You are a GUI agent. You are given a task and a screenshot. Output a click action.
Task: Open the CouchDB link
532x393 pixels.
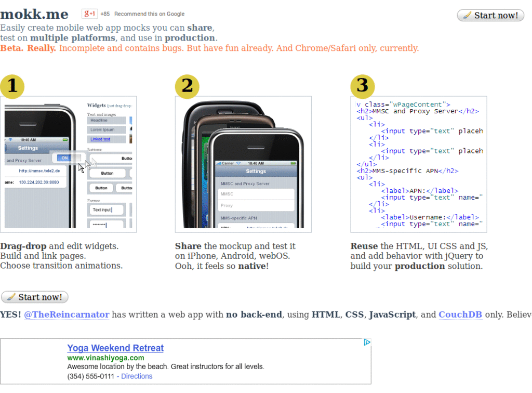[x=460, y=315]
